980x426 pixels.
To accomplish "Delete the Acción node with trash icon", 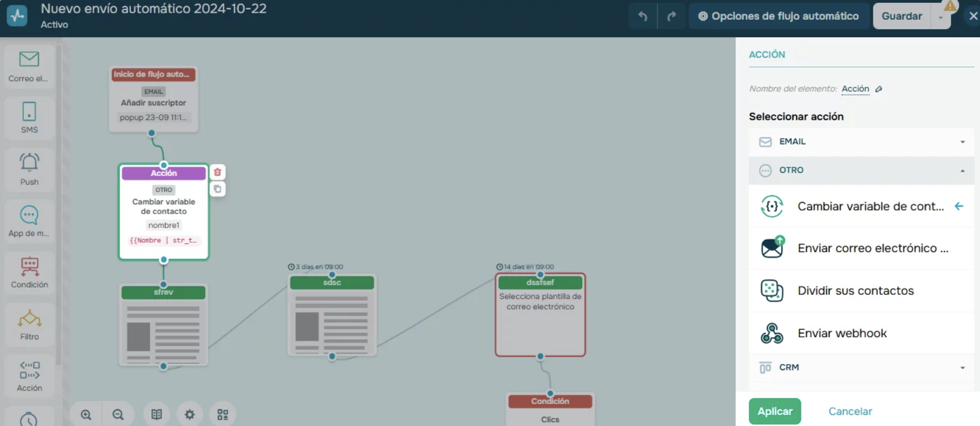I will [x=217, y=172].
